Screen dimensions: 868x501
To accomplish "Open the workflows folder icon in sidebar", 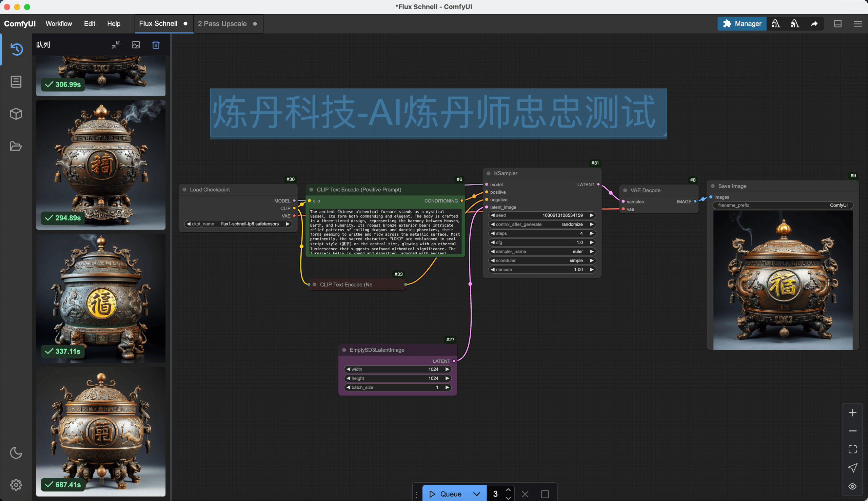I will pos(16,146).
